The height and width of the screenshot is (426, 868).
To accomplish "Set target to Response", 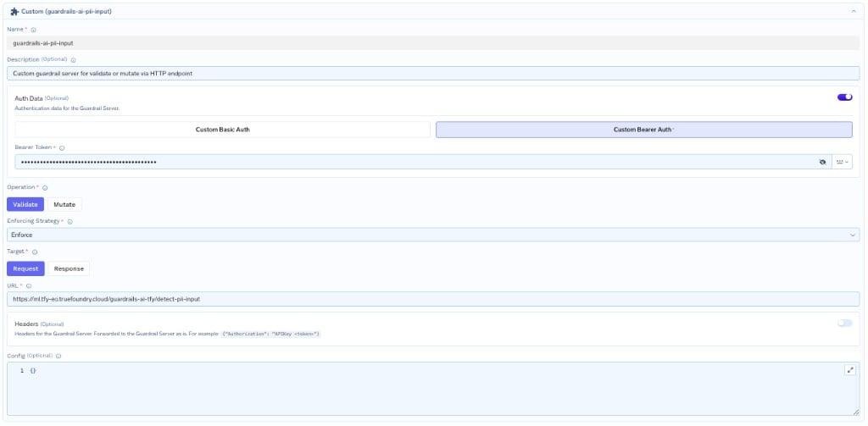I will (x=69, y=268).
